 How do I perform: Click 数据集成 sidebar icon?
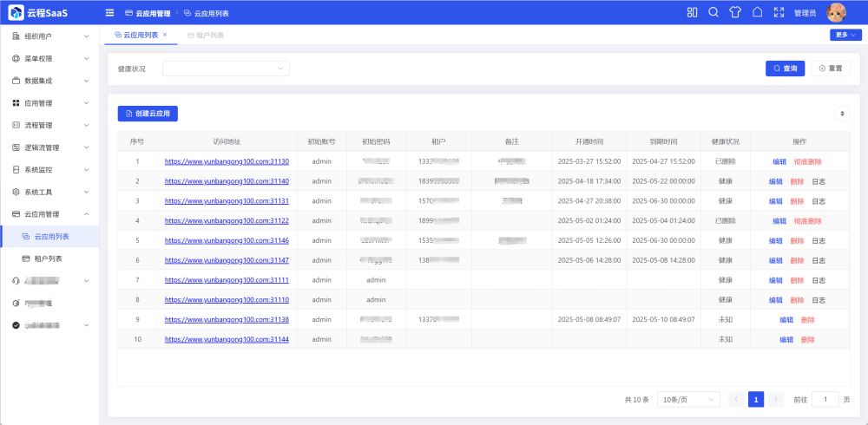16,81
